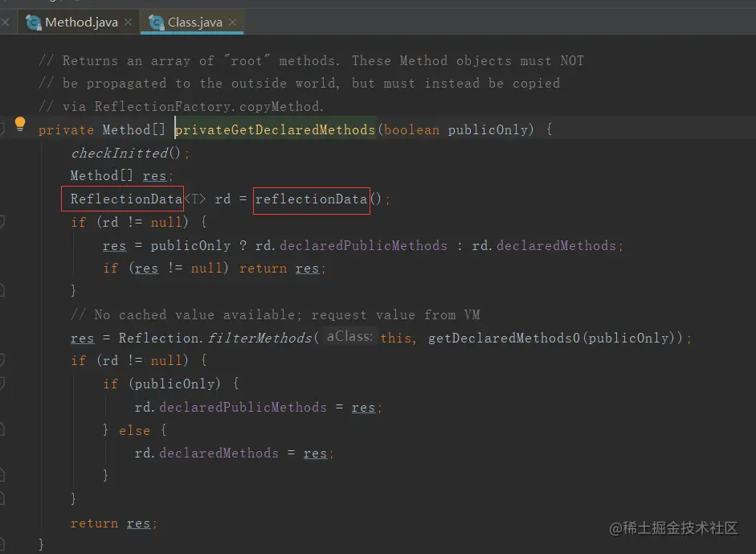Collapse the privateGetDeclaredMethods method fold marker

pos(2,129)
